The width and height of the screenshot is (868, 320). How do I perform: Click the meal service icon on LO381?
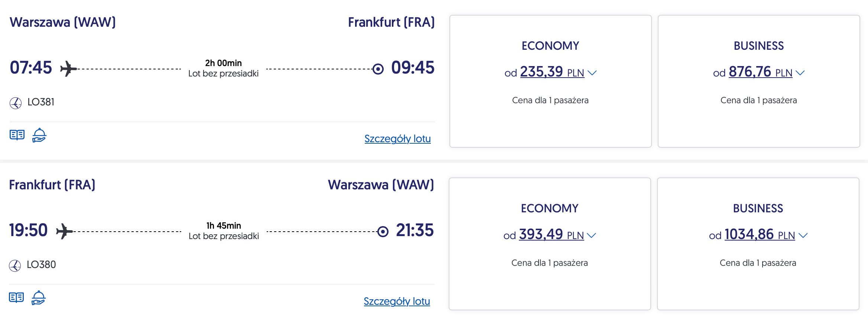pos(39,135)
